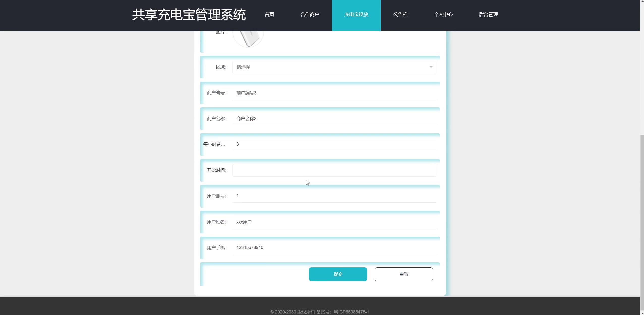Viewport: 644px width, 315px height.
Task: Go to 首页 in navigation
Action: tap(269, 15)
